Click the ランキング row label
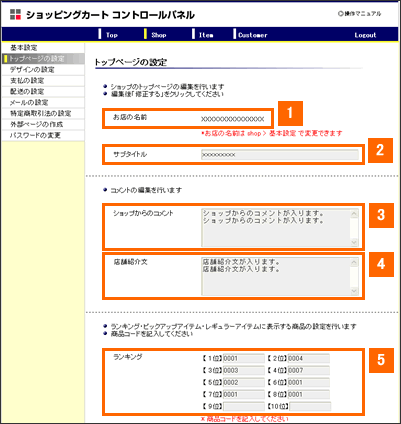Viewport: 401px width, 424px height. 128,357
